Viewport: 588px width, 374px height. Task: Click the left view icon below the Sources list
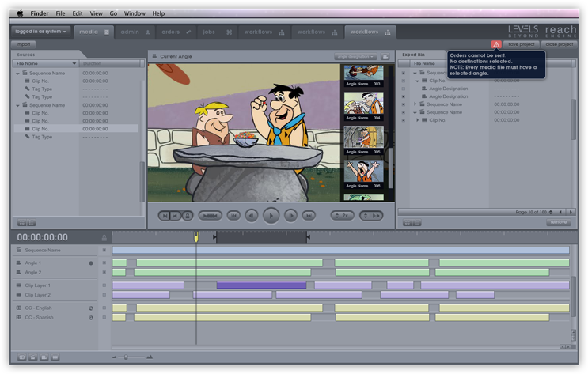[x=22, y=223]
